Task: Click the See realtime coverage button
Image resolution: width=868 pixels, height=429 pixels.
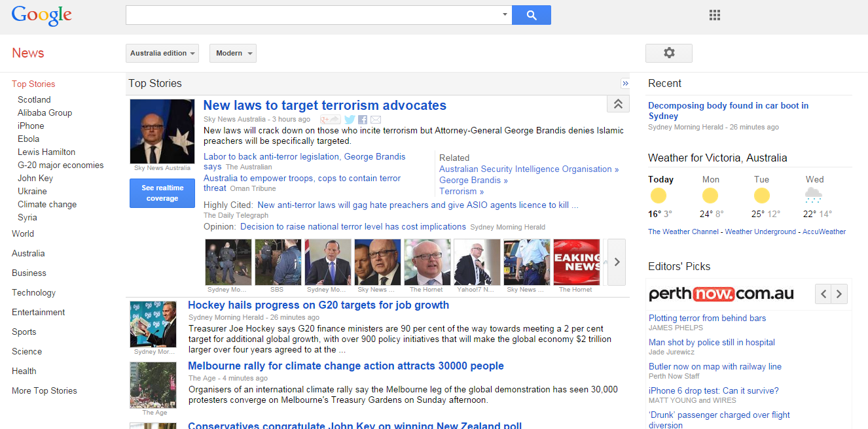Action: click(x=162, y=193)
